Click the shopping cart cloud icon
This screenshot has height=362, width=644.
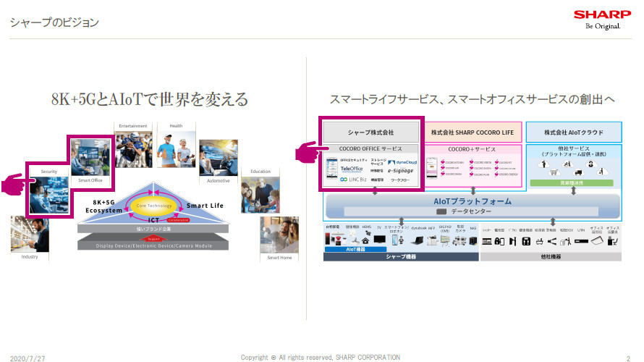554,172
